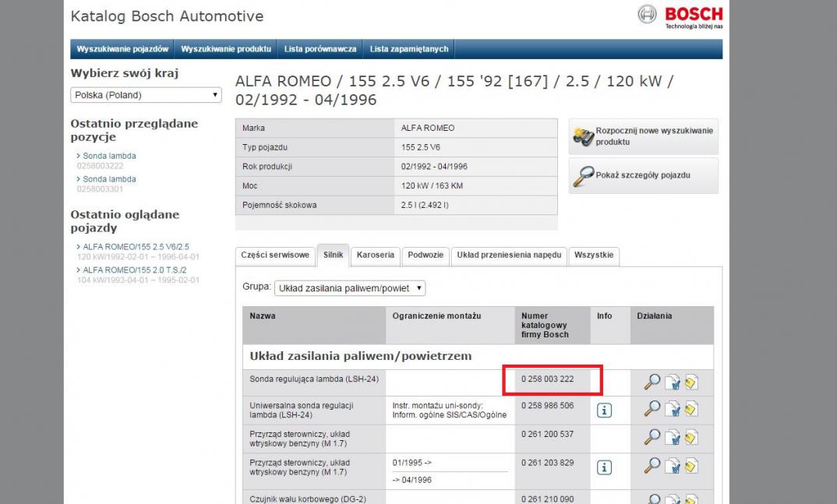The width and height of the screenshot is (837, 504).
Task: Click part number 0 261 210 090
Action: 548,499
